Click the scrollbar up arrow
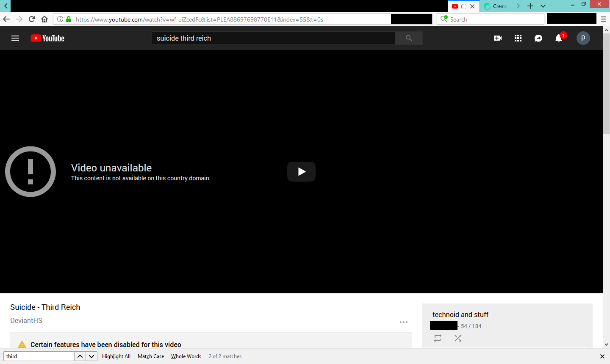 [x=606, y=30]
